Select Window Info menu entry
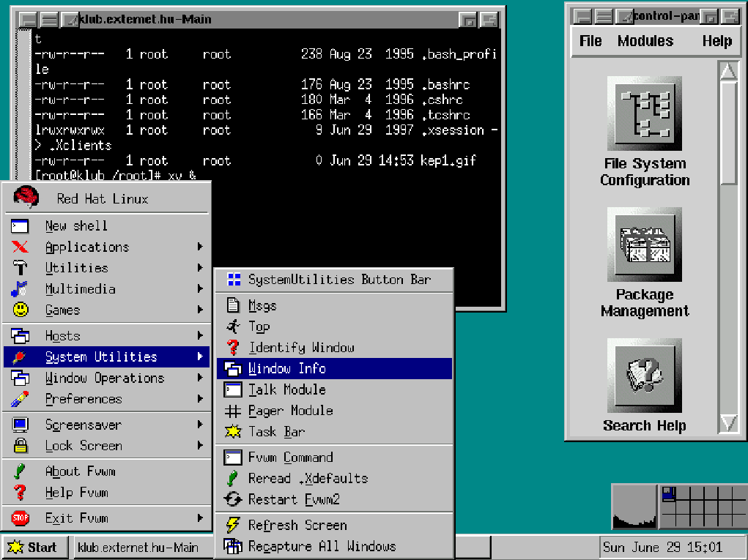Image resolution: width=748 pixels, height=560 pixels. pos(334,368)
